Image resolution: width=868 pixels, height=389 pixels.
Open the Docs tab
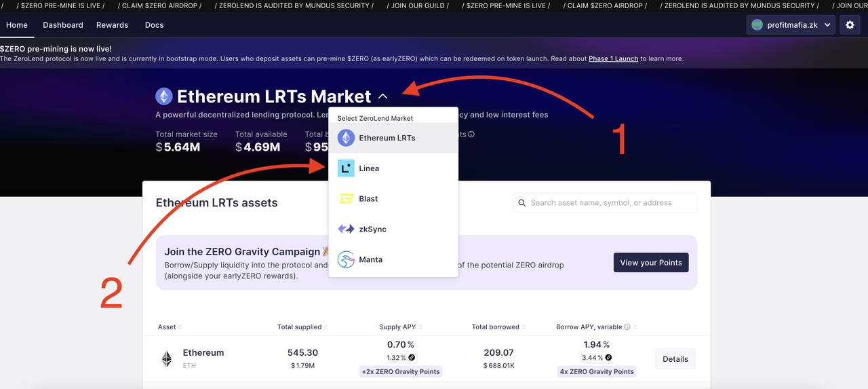click(x=155, y=25)
